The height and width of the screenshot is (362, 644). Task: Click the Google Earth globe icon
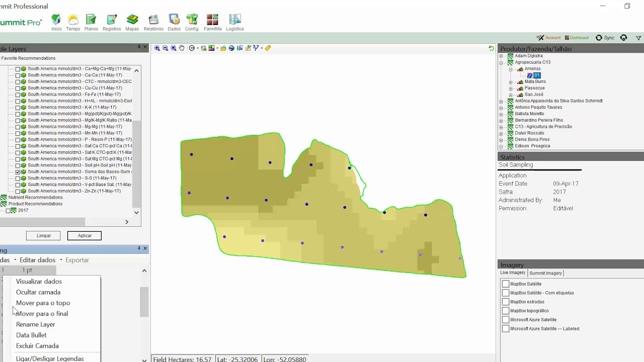click(x=231, y=48)
